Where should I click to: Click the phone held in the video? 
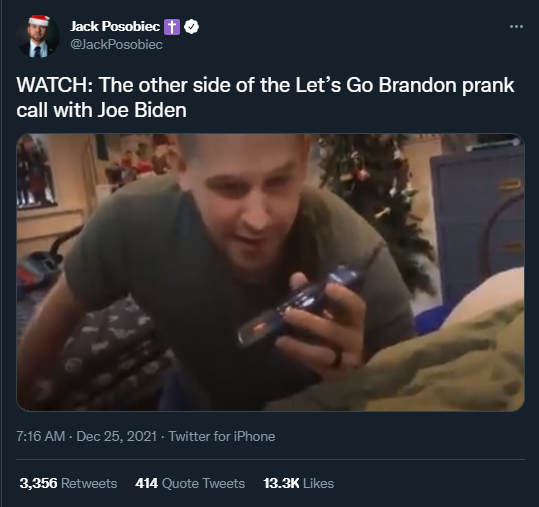point(299,306)
